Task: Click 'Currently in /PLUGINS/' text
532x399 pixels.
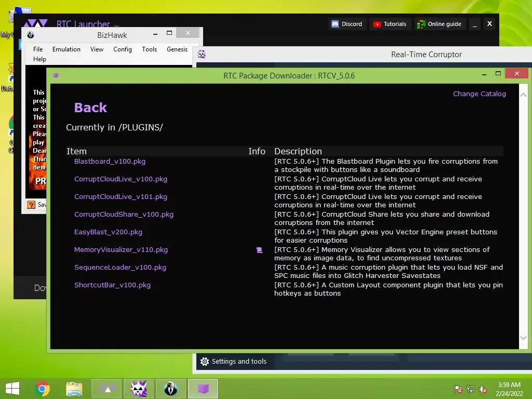Action: click(114, 127)
